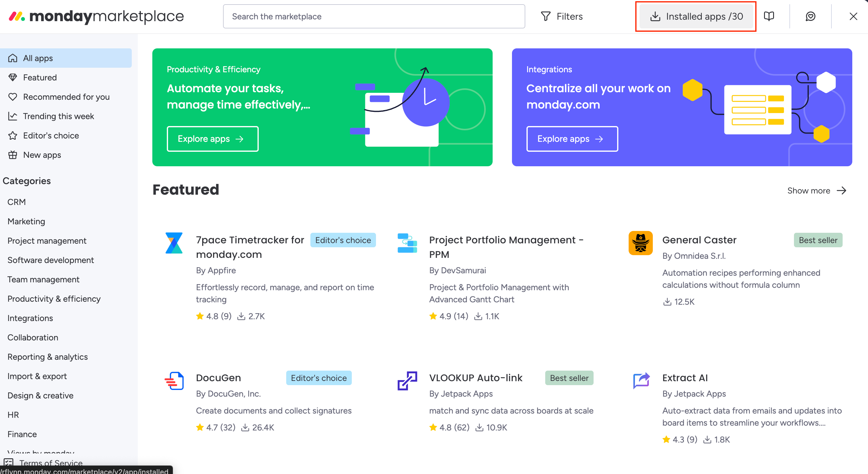Click the chart icon beside Trending this week
This screenshot has width=868, height=474.
click(x=13, y=116)
